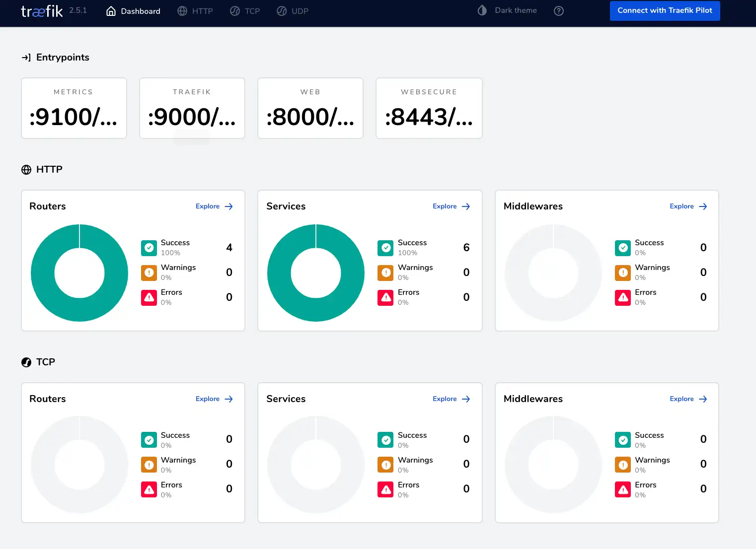The width and height of the screenshot is (756, 549).
Task: Click the Entrypoints section arrow icon
Action: [26, 58]
